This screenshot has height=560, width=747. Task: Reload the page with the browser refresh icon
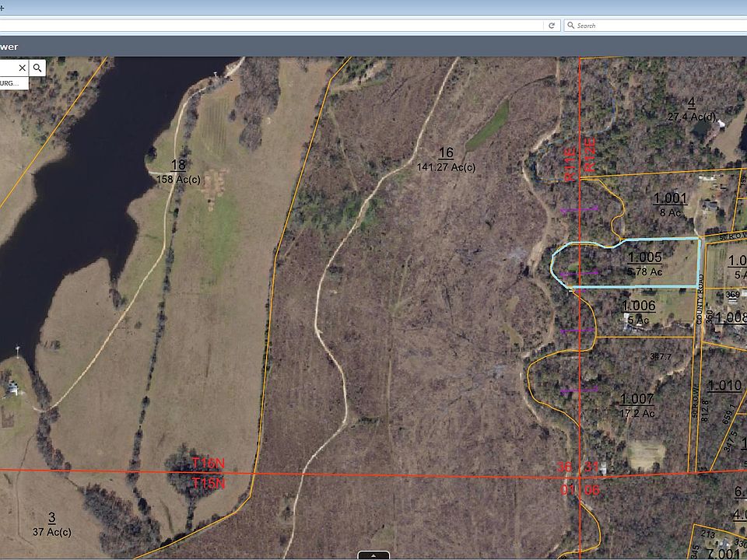552,26
